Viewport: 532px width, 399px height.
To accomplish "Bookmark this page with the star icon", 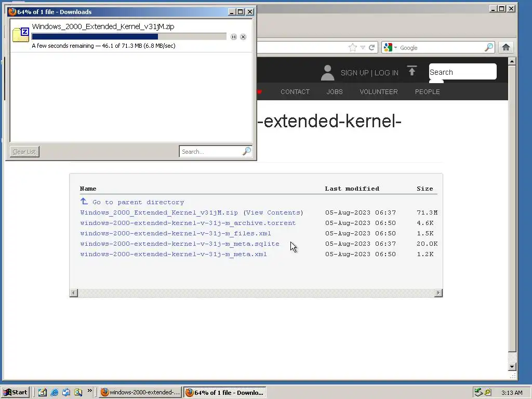I will [x=353, y=47].
